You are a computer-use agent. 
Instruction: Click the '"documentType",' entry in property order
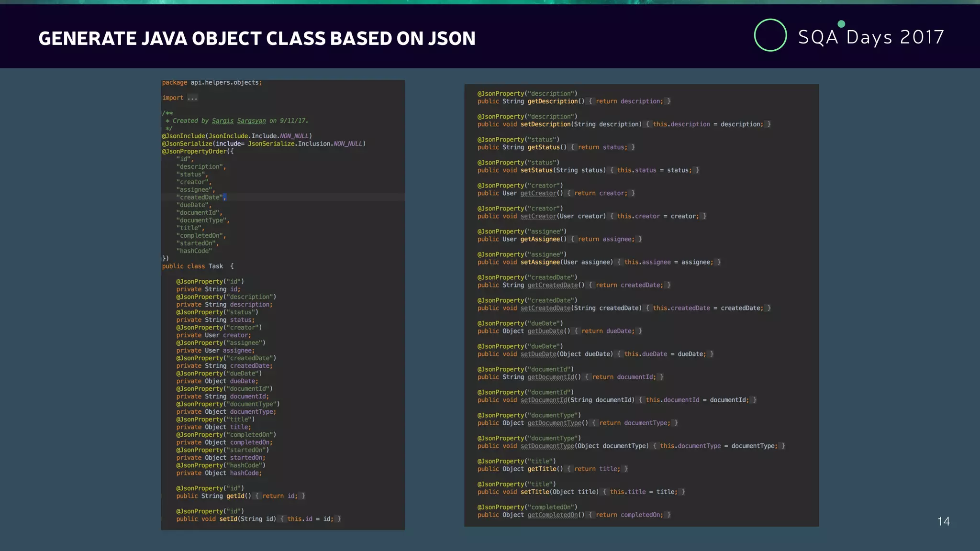point(203,220)
